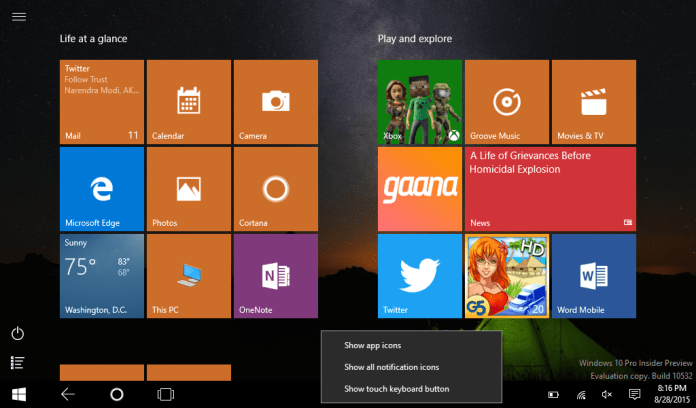Launch the OneNote tile

click(276, 276)
